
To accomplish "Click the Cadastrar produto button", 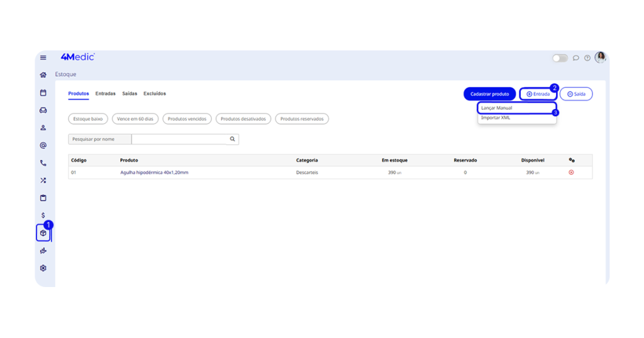I will point(489,94).
